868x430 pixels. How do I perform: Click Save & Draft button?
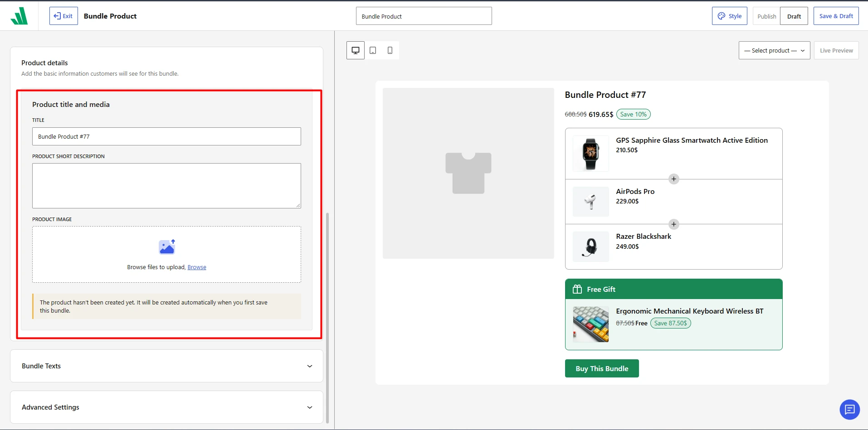coord(836,16)
